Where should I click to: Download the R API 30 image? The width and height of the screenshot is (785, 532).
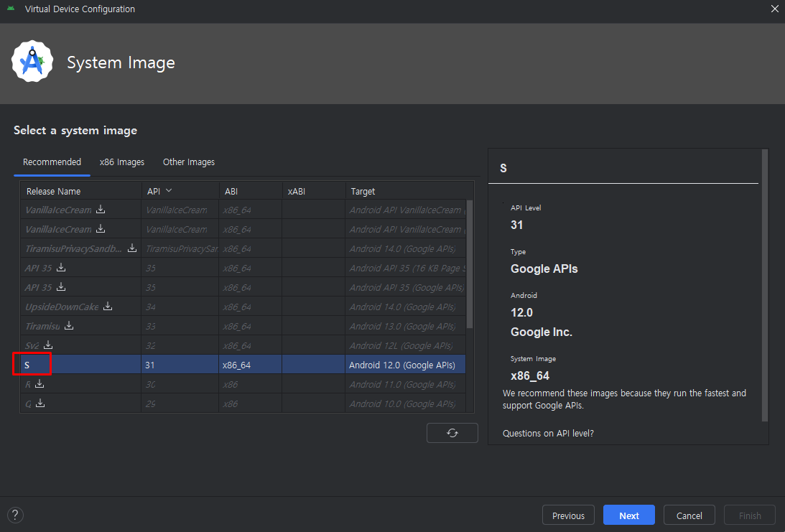40,383
